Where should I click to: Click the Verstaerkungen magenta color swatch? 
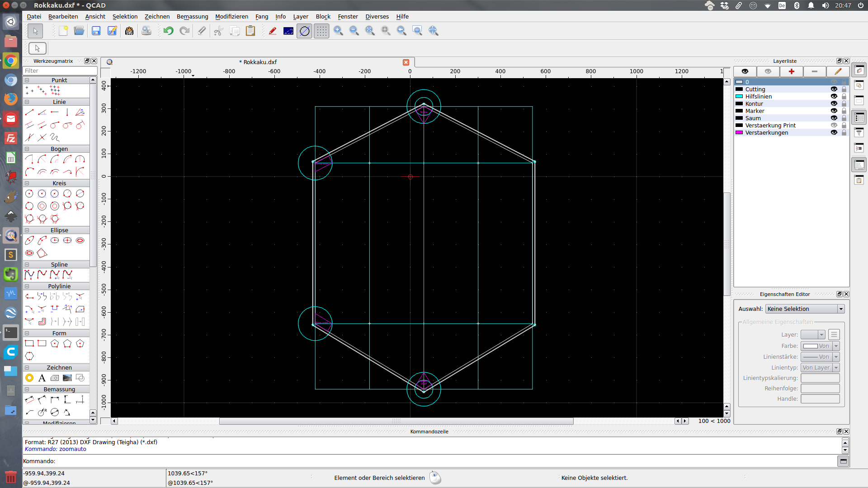coord(739,132)
